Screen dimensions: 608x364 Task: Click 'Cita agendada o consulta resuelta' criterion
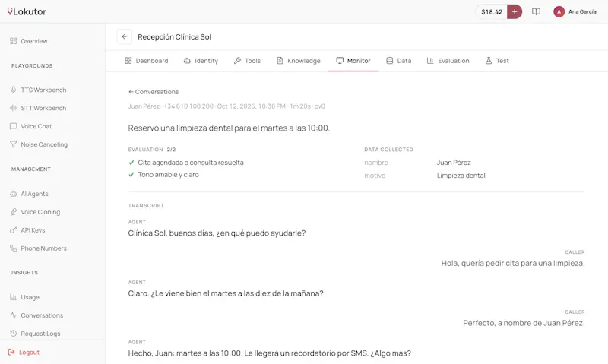[191, 163]
